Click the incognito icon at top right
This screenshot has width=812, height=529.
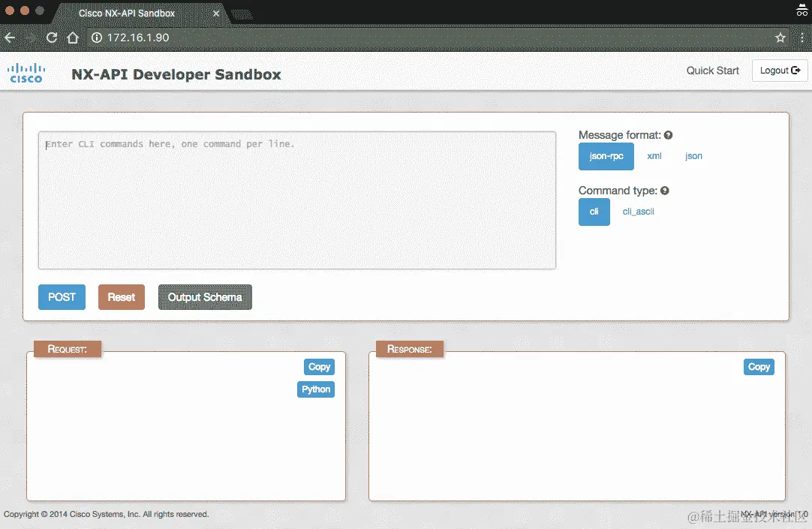coord(801,10)
